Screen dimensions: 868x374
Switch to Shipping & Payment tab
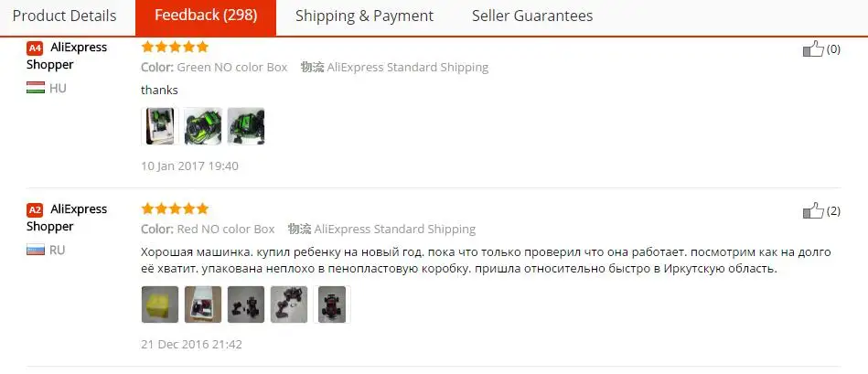click(364, 16)
